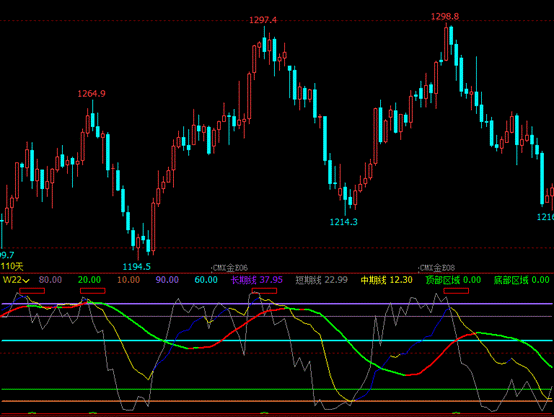Screen dimensions: 554x417
Task: Click the CMX金E08 contract marker
Action: pos(437,268)
